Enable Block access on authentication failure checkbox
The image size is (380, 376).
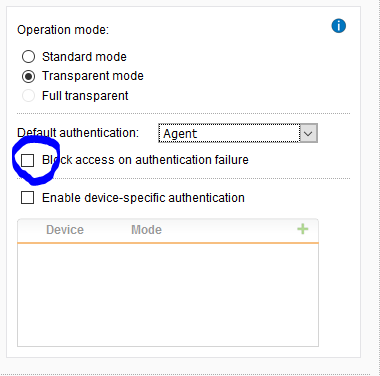pyautogui.click(x=27, y=160)
